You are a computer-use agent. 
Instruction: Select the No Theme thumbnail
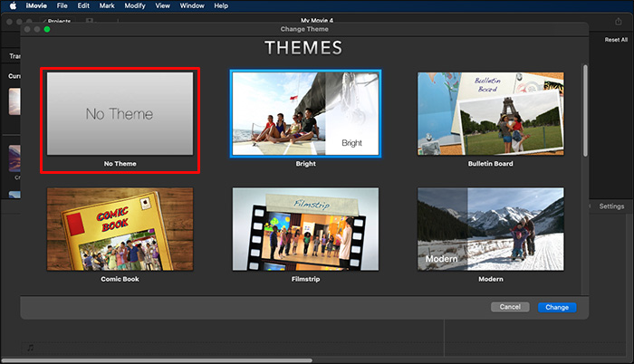click(x=120, y=114)
